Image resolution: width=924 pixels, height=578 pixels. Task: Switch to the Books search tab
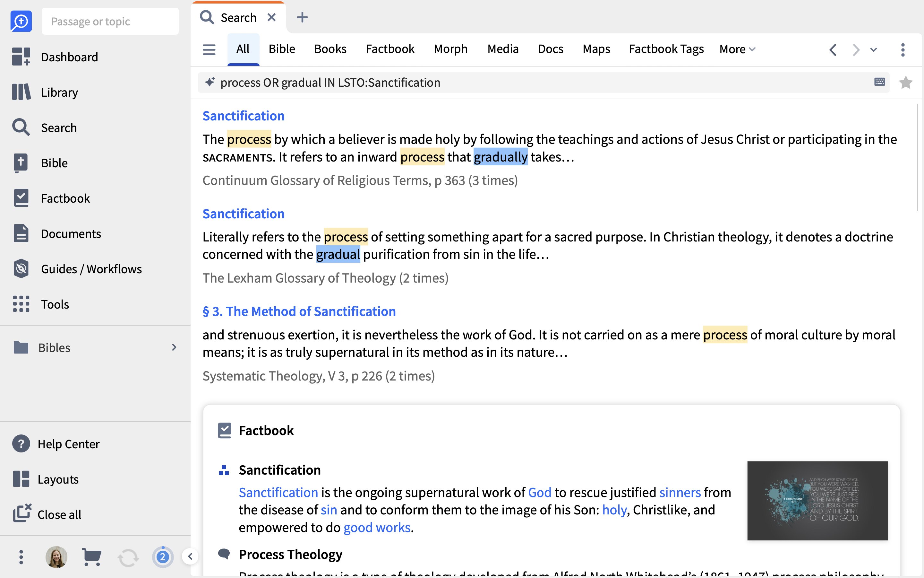(x=330, y=49)
